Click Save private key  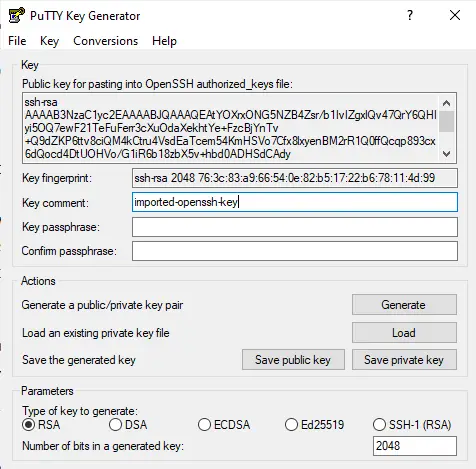click(404, 360)
